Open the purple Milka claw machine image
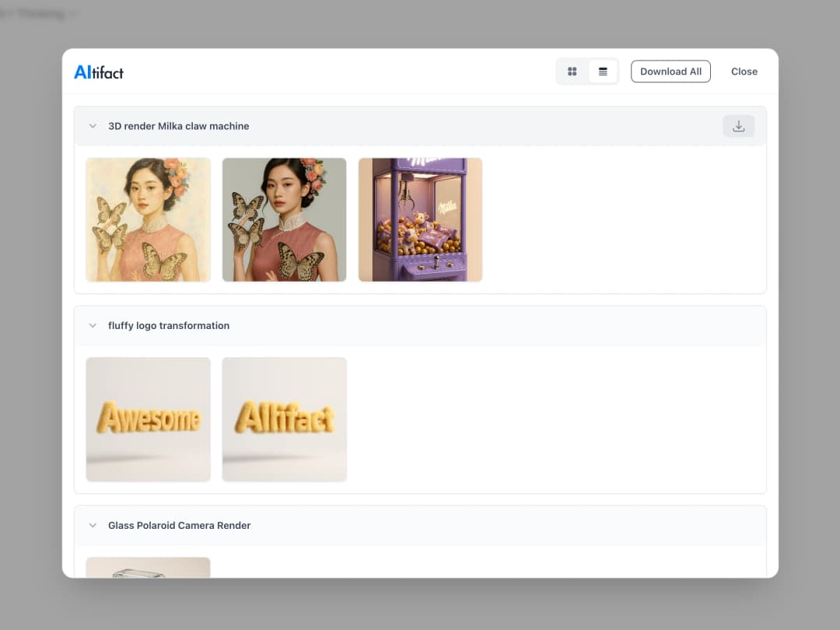The height and width of the screenshot is (630, 840). coord(420,219)
